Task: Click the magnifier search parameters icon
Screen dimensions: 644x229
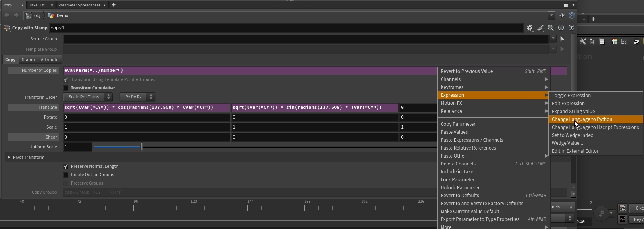Action: pyautogui.click(x=551, y=28)
